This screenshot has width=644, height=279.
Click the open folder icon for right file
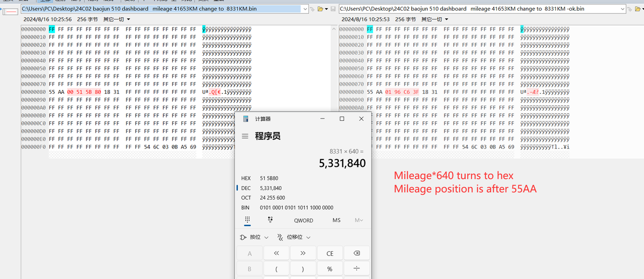click(x=638, y=9)
